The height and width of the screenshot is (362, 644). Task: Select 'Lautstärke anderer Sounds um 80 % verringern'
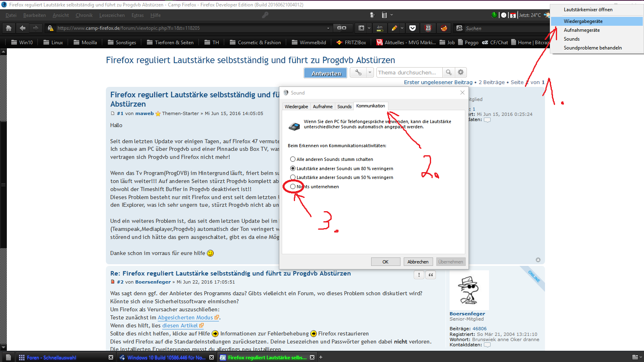[293, 169]
